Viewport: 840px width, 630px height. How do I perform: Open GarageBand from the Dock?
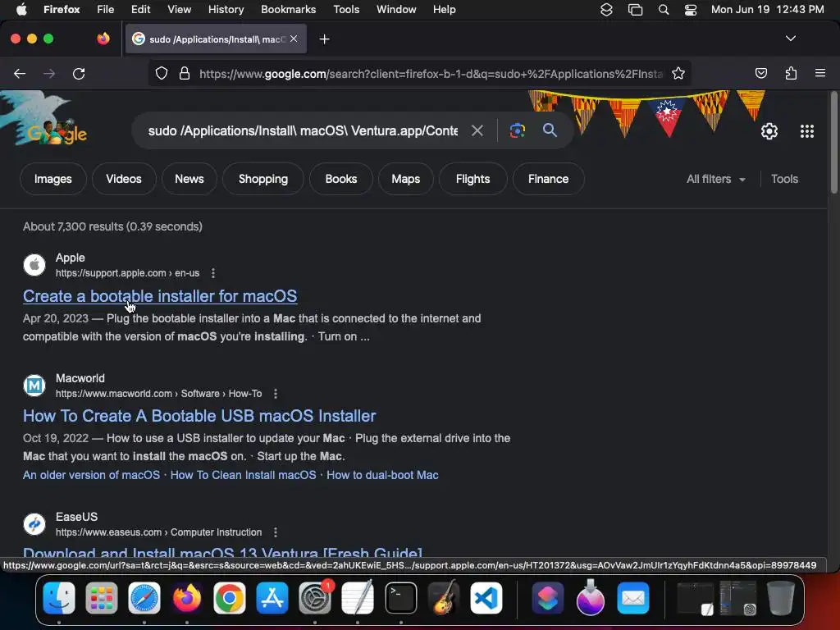click(x=444, y=597)
